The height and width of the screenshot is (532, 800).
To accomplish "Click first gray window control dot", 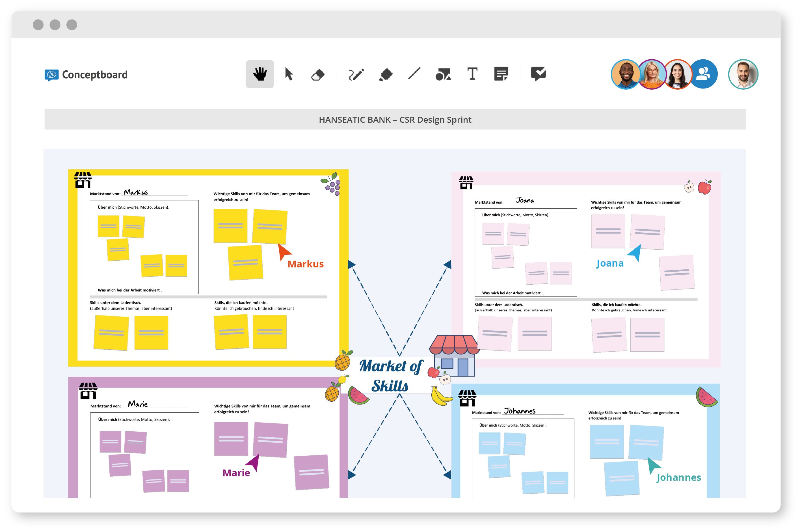I will 38,25.
